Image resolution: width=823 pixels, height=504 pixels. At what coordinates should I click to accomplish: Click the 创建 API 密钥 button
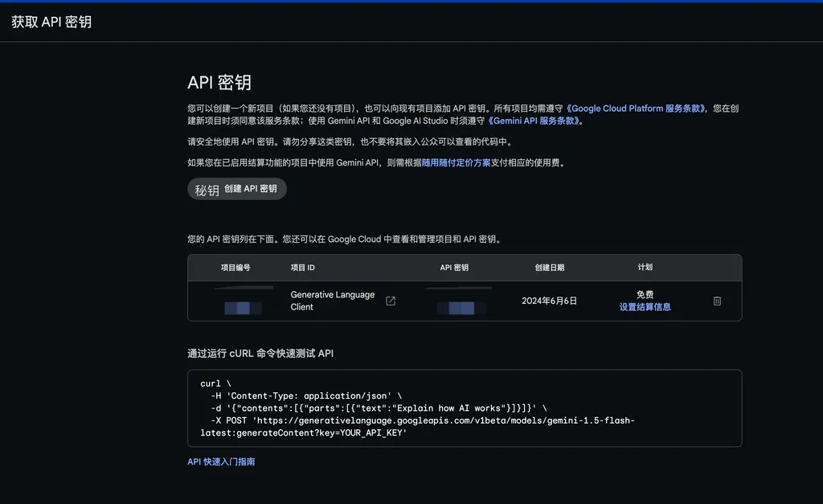click(237, 189)
